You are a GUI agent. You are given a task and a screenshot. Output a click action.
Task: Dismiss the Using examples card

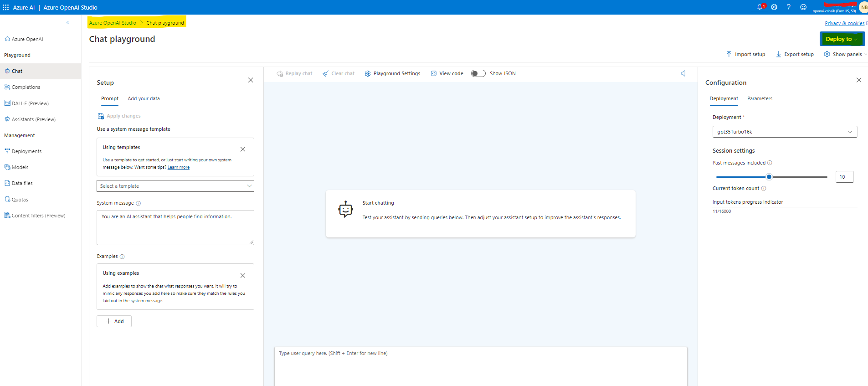243,276
